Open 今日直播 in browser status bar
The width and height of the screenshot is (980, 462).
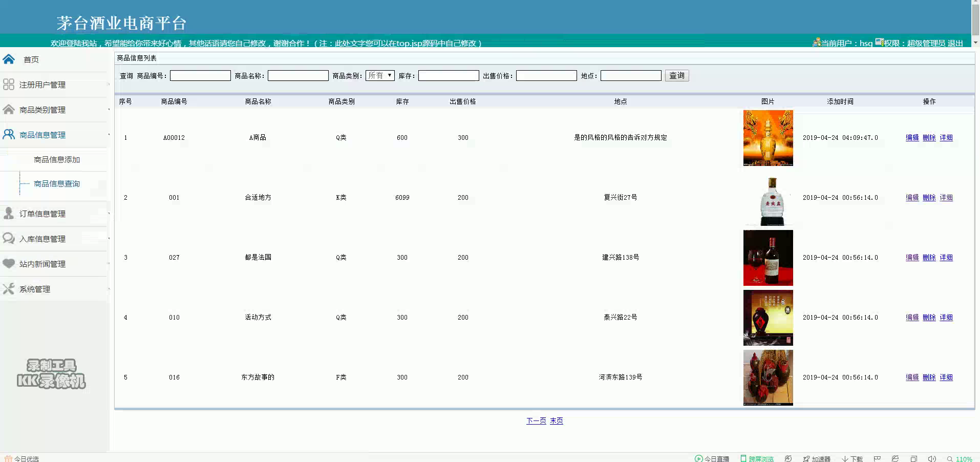click(712, 458)
